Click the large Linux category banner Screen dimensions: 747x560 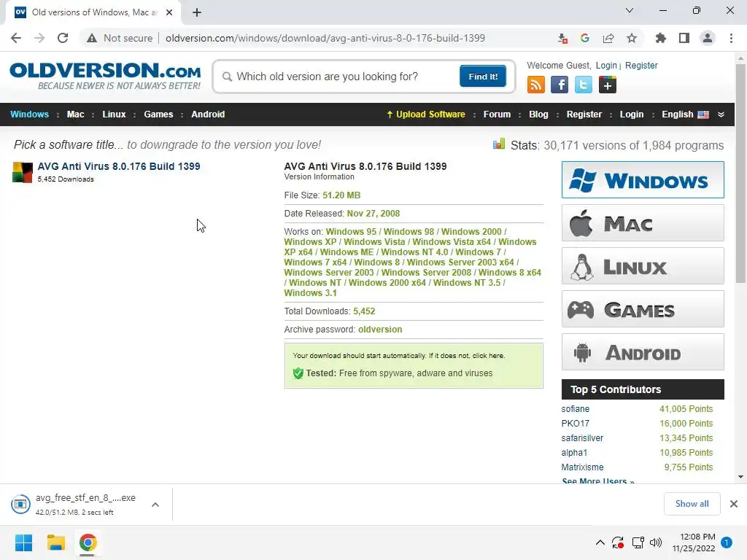pyautogui.click(x=643, y=265)
